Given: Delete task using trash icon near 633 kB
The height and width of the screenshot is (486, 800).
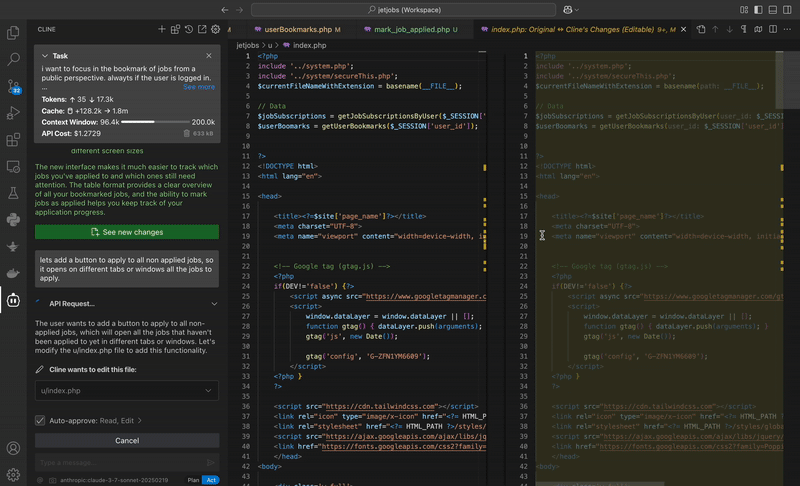Looking at the screenshot, I should click(x=187, y=134).
